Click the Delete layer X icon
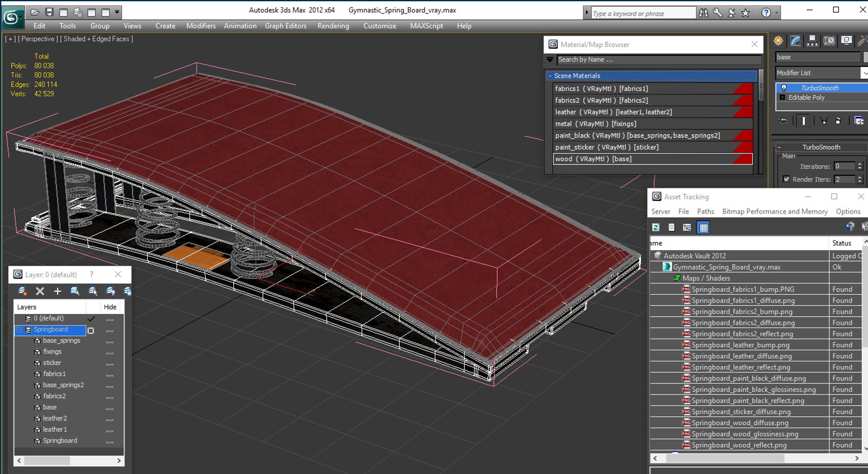Screen dimensions: 868x474 point(40,291)
